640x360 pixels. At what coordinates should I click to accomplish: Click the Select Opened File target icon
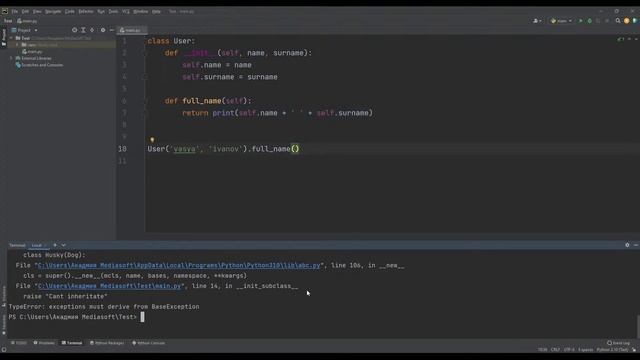click(x=74, y=30)
